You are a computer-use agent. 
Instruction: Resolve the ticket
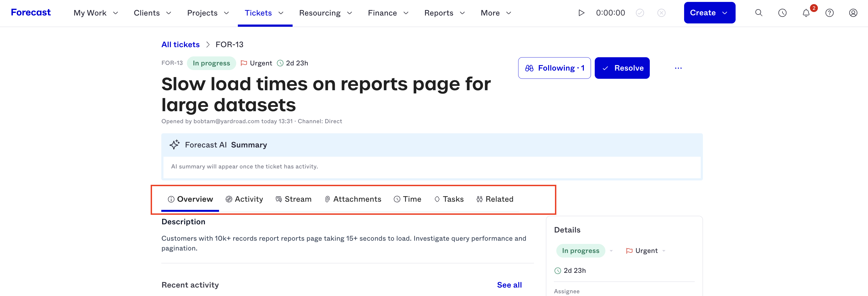[x=622, y=68]
